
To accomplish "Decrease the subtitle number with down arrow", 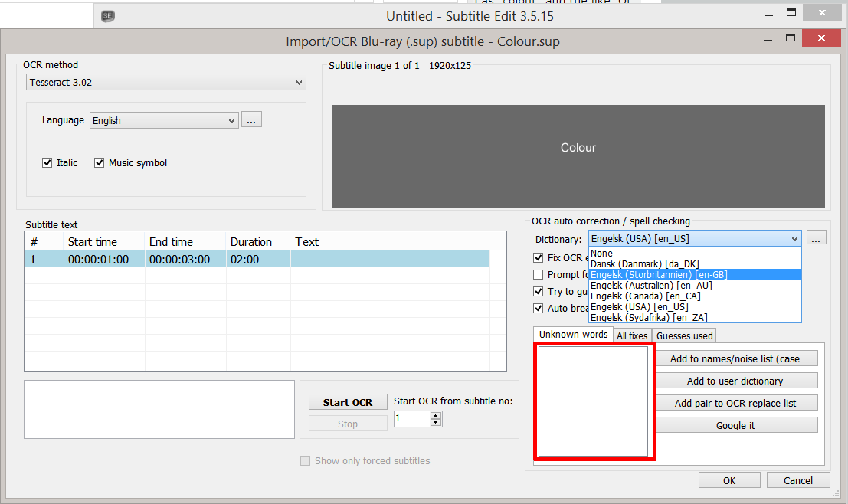I will (x=436, y=422).
